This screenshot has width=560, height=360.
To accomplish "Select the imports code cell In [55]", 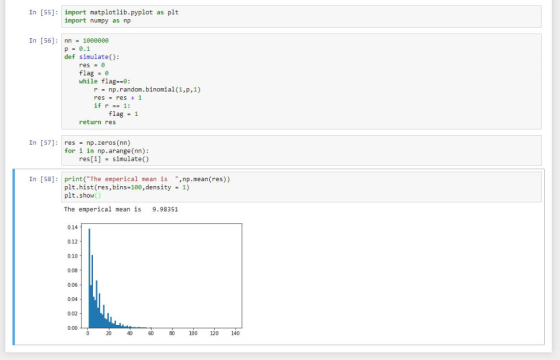I will tap(301, 16).
